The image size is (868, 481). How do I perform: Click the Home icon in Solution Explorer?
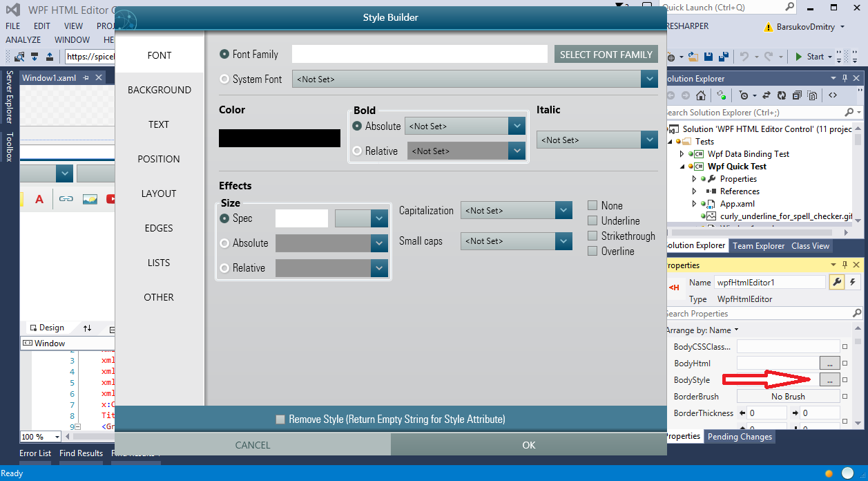(x=701, y=96)
